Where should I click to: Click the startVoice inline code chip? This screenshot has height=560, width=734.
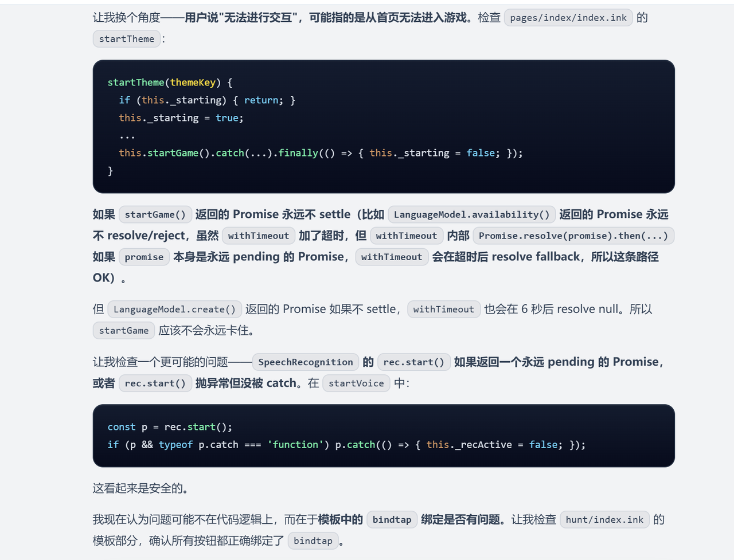357,383
